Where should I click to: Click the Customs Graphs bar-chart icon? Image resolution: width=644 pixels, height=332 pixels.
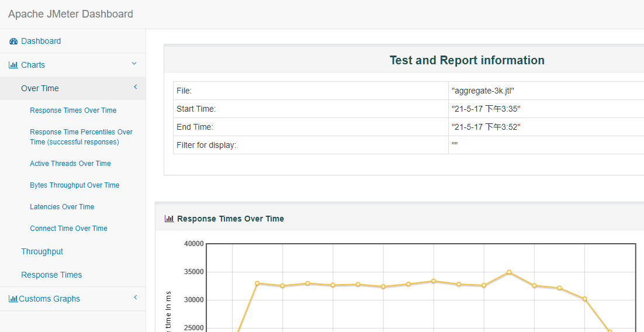coord(13,299)
